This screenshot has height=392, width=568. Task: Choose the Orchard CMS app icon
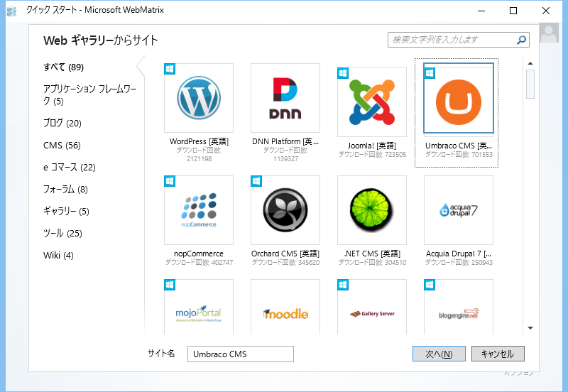[x=285, y=210]
